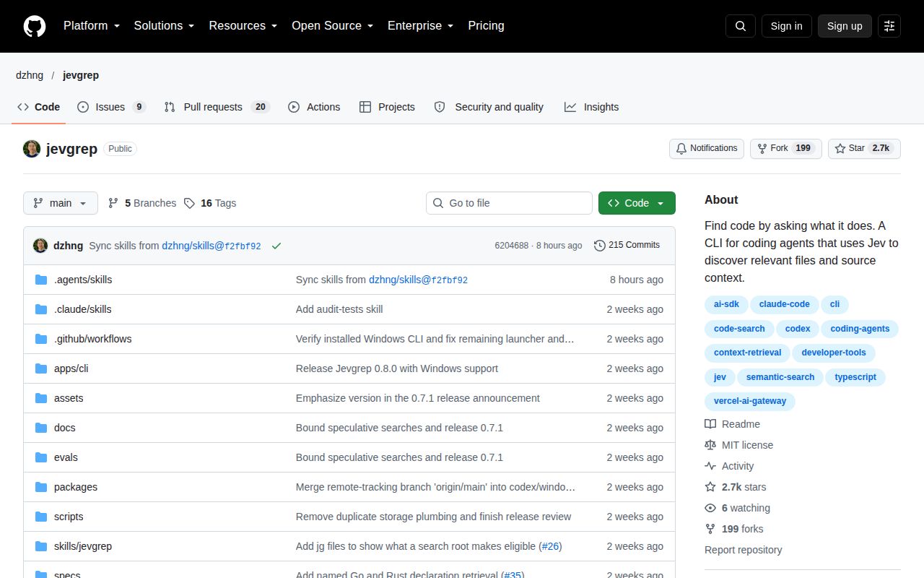The height and width of the screenshot is (578, 924).
Task: Switch to the Projects tab
Action: [387, 107]
